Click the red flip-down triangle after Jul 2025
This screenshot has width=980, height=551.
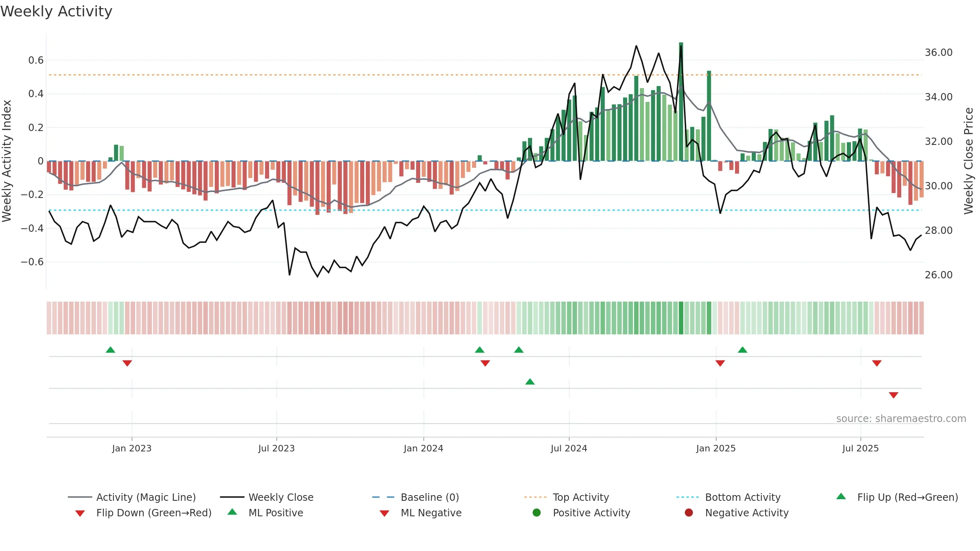tap(877, 363)
